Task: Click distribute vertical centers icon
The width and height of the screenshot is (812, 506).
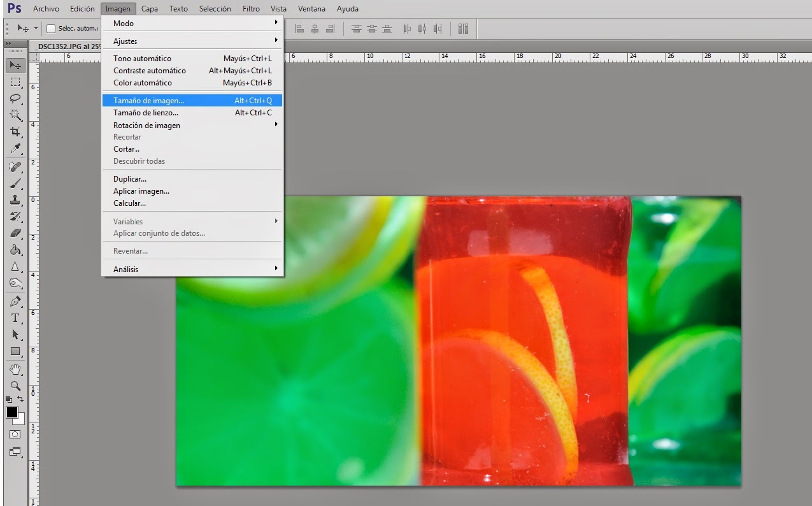Action: point(372,28)
